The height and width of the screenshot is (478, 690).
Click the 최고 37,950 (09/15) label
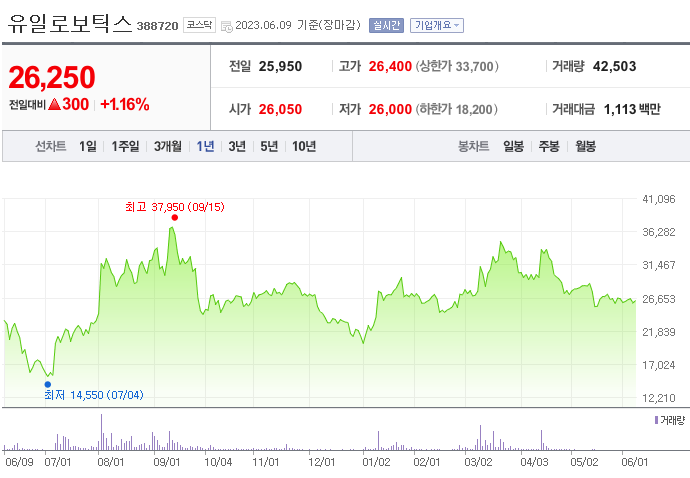click(175, 207)
